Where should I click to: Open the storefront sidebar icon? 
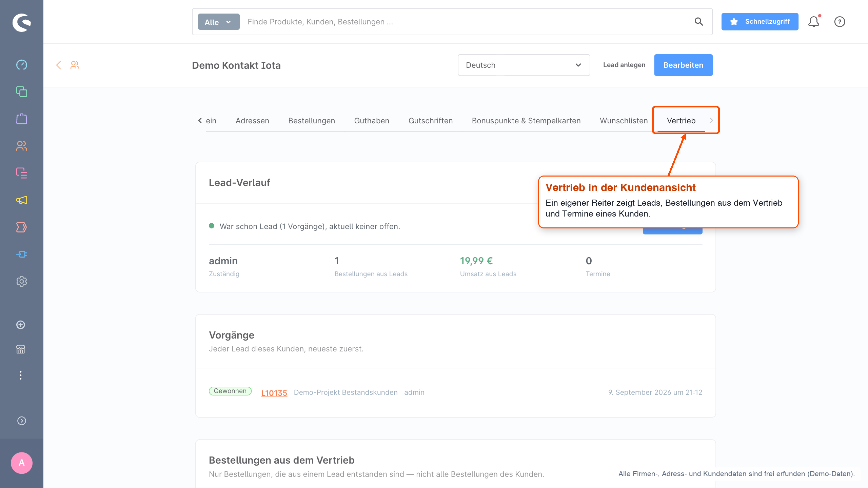point(21,349)
